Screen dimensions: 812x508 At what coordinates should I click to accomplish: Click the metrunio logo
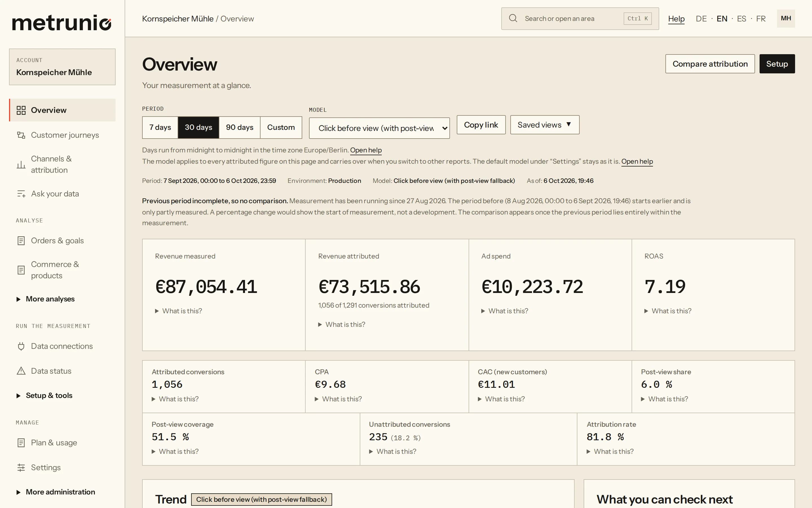point(62,23)
